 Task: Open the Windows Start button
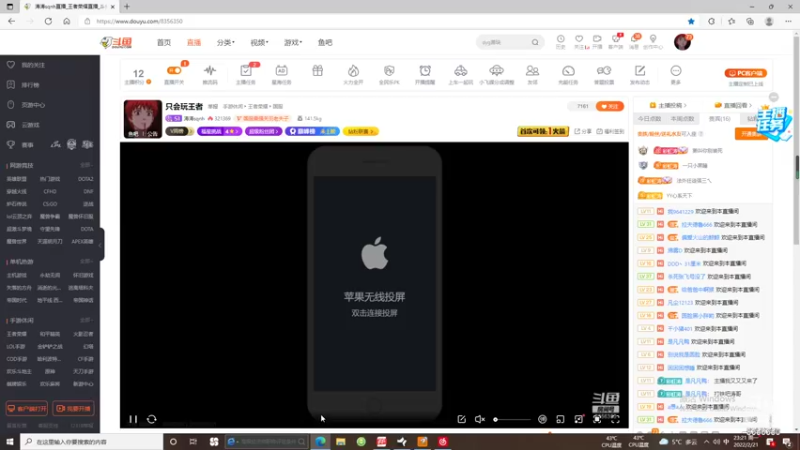(x=10, y=442)
